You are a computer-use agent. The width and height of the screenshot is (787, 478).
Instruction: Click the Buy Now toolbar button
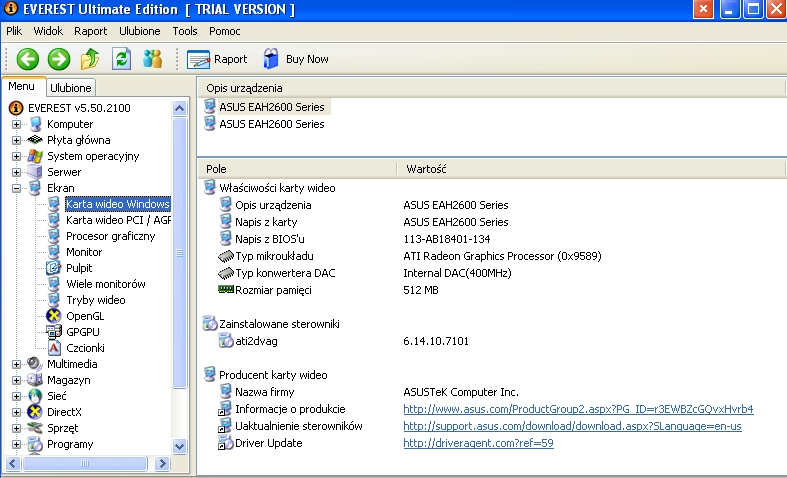tap(295, 59)
